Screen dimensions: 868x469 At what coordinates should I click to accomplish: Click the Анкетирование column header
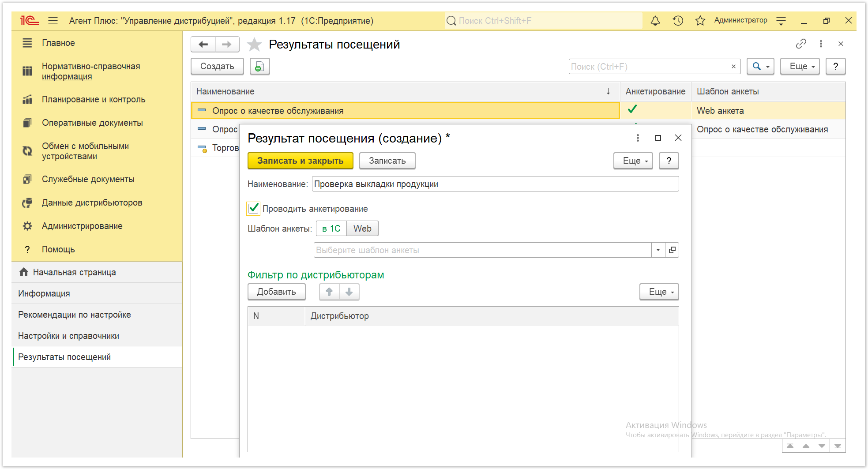tap(655, 91)
